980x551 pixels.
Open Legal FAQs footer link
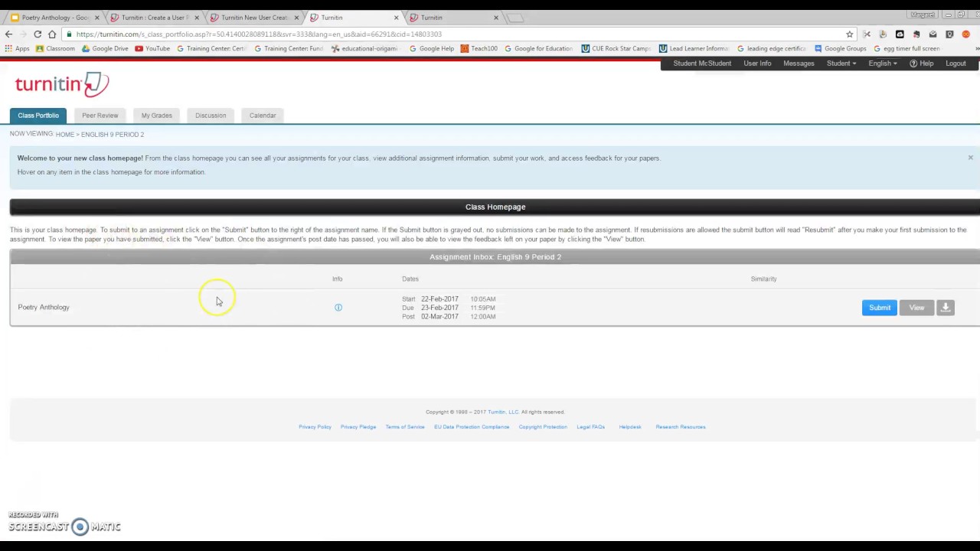pos(590,427)
